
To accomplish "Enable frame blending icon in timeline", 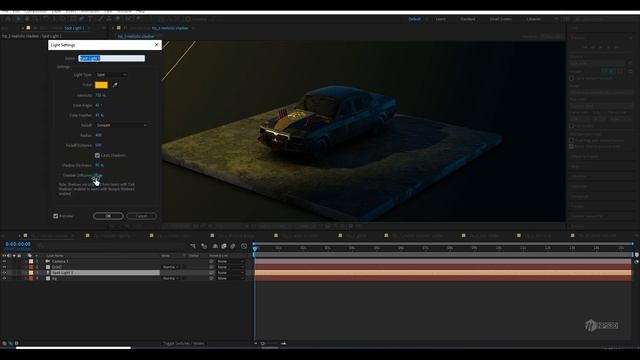I will pyautogui.click(x=224, y=246).
